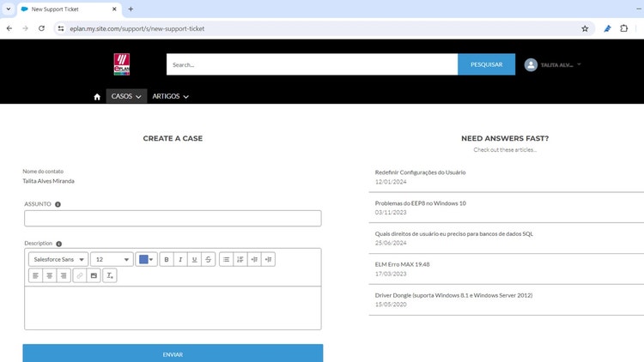This screenshot has width=644, height=362.
Task: Toggle italic formatting in description editor
Action: 180,259
